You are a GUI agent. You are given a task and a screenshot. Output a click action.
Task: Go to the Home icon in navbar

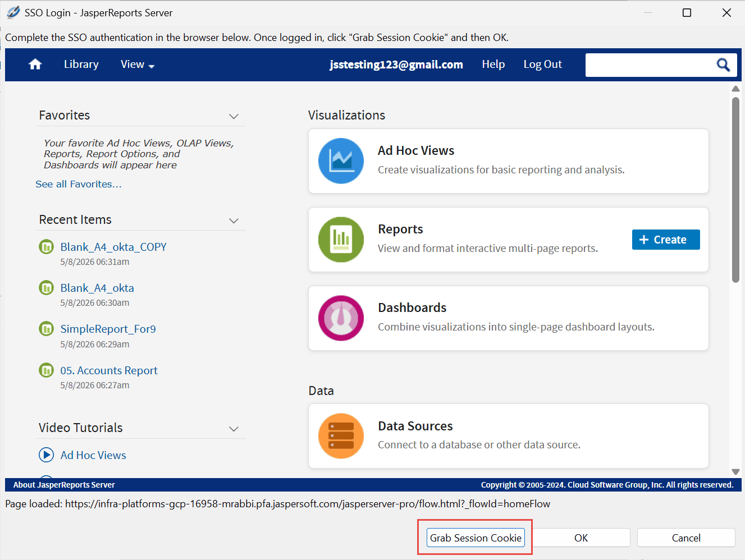(x=35, y=65)
